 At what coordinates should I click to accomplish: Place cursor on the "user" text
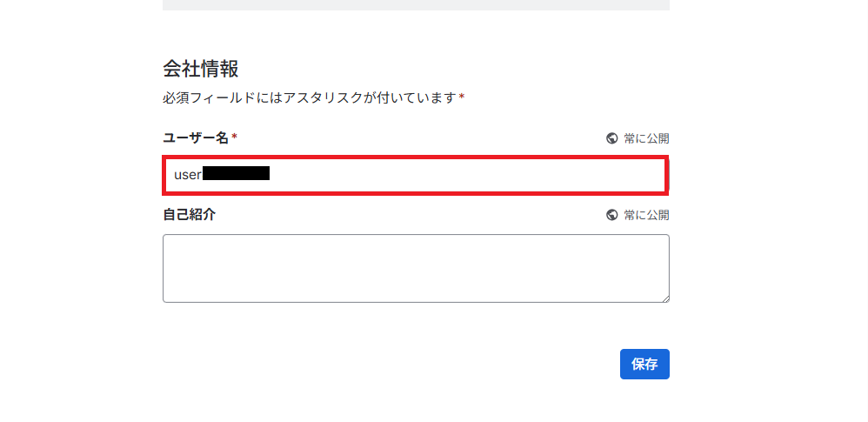[188, 175]
